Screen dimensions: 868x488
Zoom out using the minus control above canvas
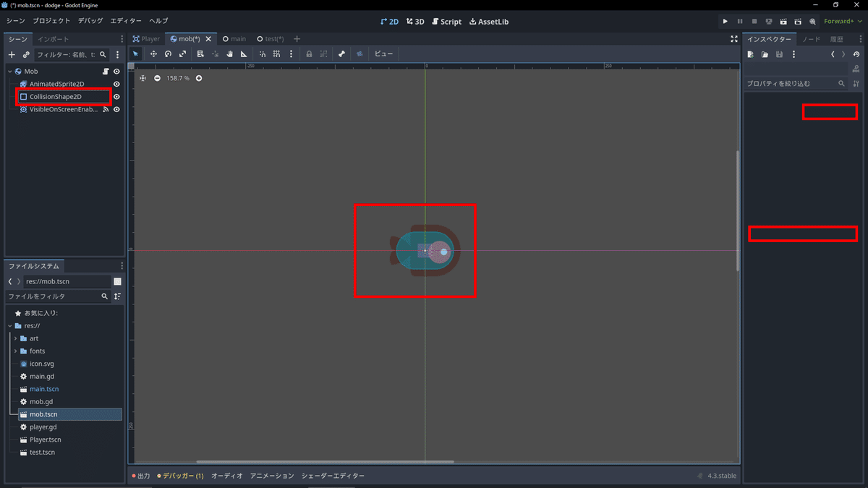point(158,78)
